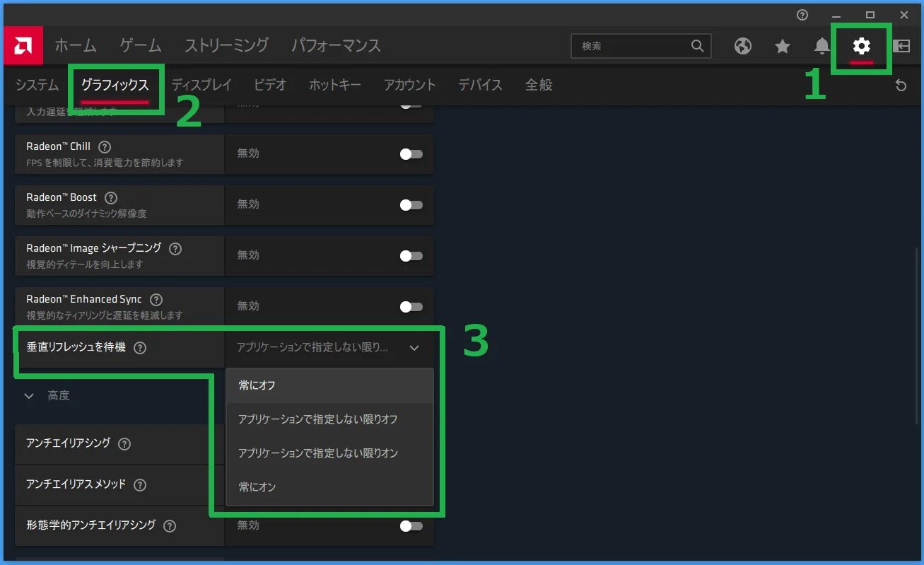Viewport: 924px width, 565px height.
Task: Enable Radeon Enhanced Sync switch
Action: coord(411,307)
